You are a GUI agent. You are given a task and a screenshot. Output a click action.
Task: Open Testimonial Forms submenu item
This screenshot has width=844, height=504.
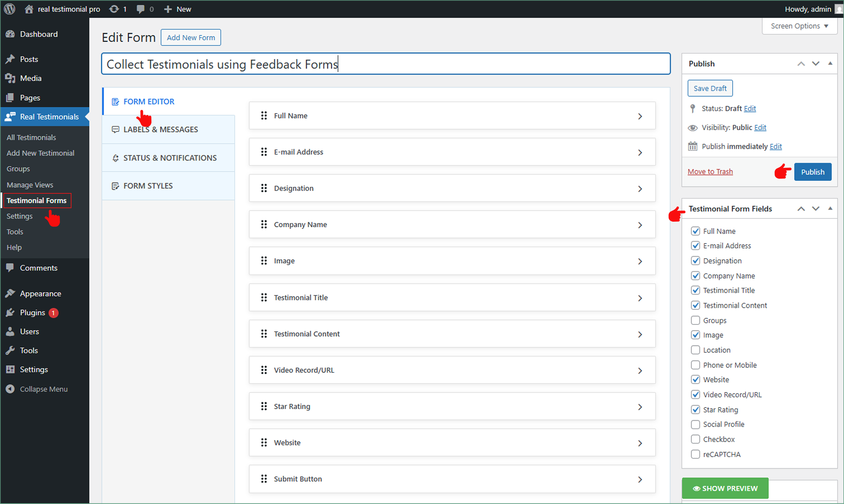(x=36, y=200)
